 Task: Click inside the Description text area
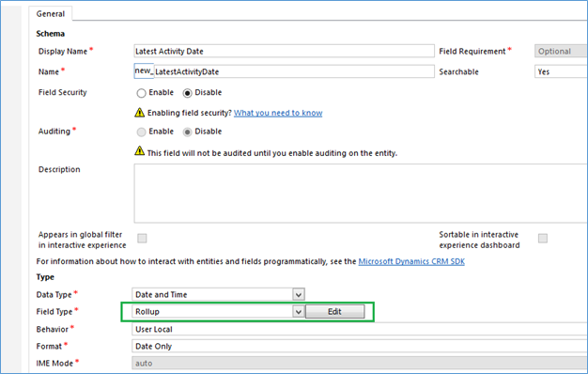(x=361, y=194)
